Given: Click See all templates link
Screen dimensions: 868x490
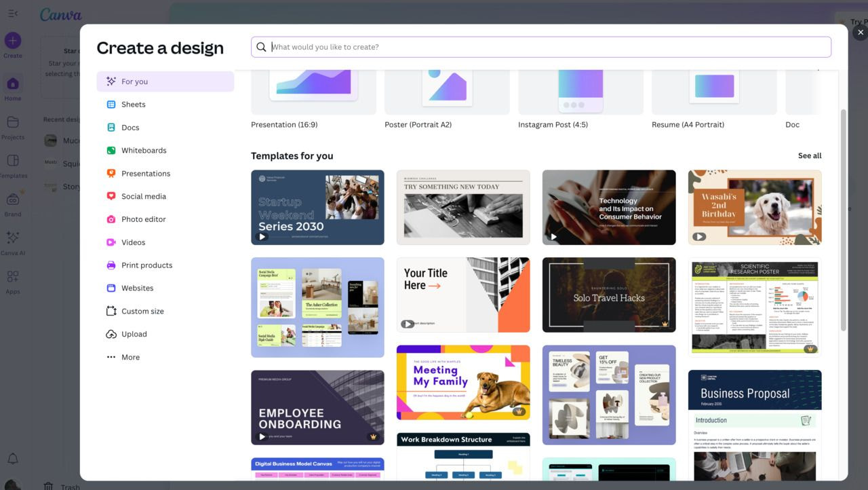Looking at the screenshot, I should [809, 156].
